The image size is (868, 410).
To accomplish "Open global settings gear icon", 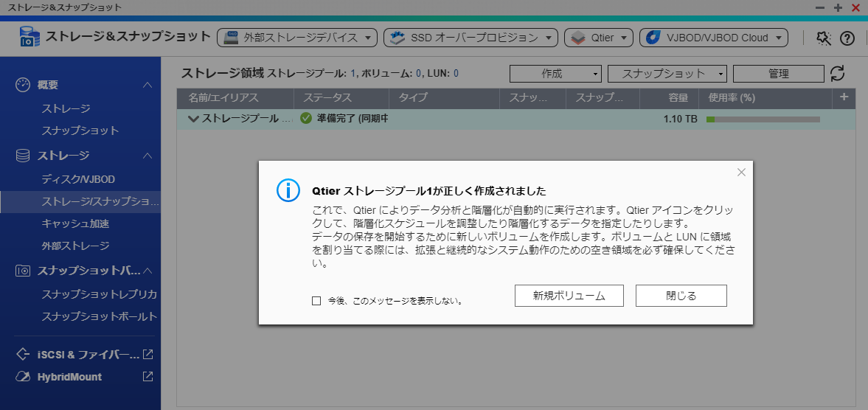I will point(823,38).
